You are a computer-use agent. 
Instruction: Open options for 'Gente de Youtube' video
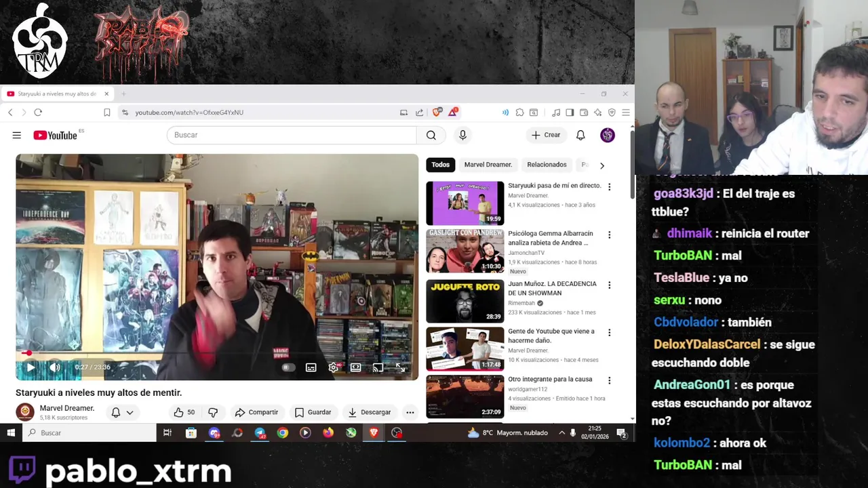click(x=609, y=333)
